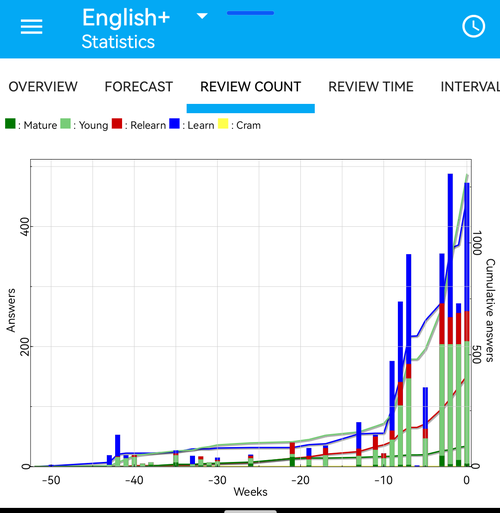Open the hamburger navigation menu

coord(31,26)
